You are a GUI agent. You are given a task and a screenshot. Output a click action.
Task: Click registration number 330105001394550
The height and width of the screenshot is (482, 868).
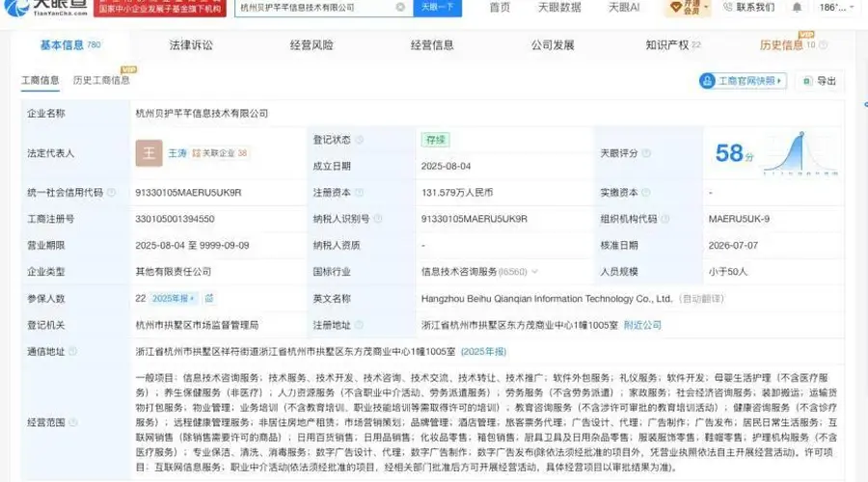(175, 219)
